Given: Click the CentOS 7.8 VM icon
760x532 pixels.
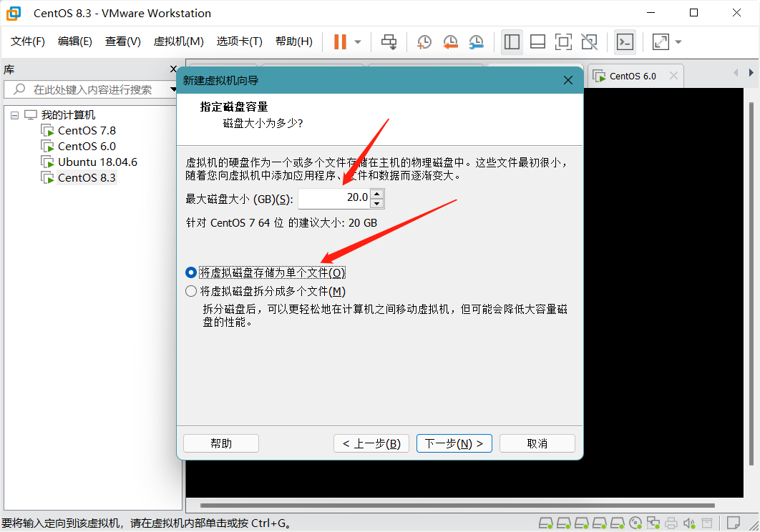Looking at the screenshot, I should [x=47, y=131].
